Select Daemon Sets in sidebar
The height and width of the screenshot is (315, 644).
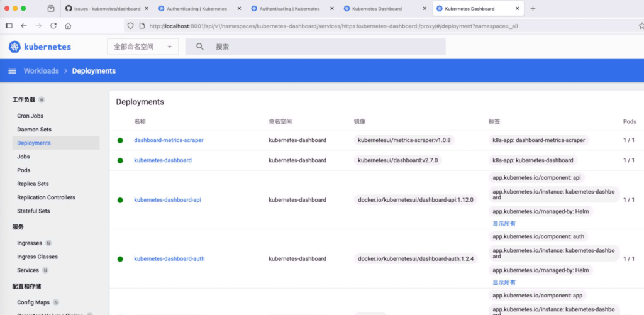tap(35, 130)
